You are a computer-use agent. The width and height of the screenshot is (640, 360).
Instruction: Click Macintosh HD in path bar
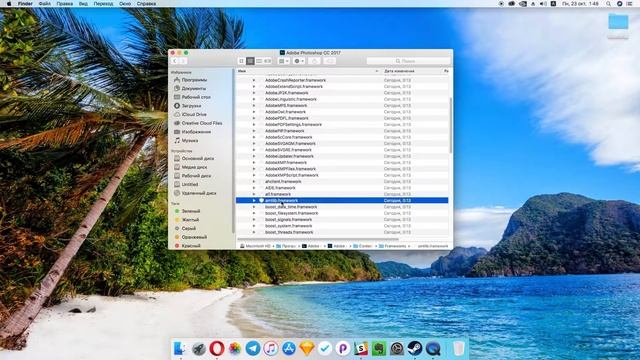click(256, 246)
